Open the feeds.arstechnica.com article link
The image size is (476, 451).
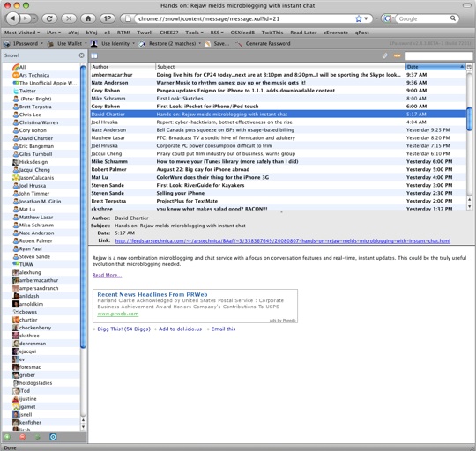[x=282, y=240]
